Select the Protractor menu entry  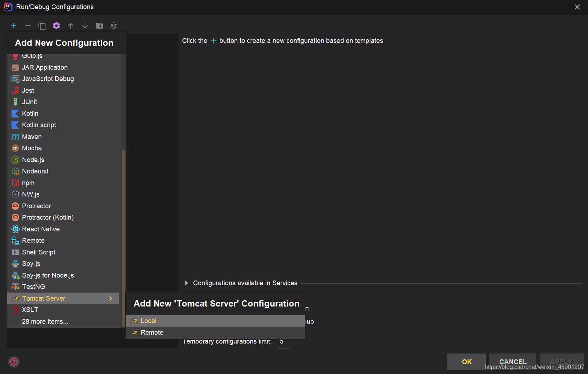point(63,206)
